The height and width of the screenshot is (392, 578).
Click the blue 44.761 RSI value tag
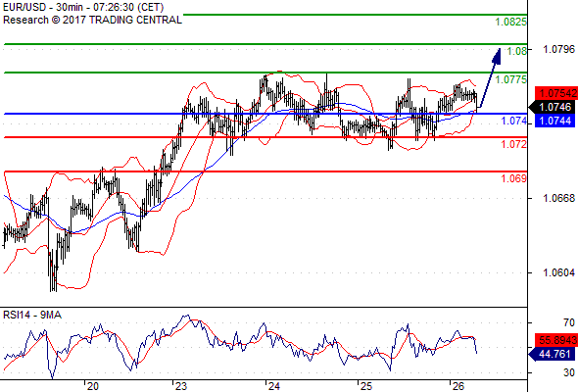pos(552,354)
